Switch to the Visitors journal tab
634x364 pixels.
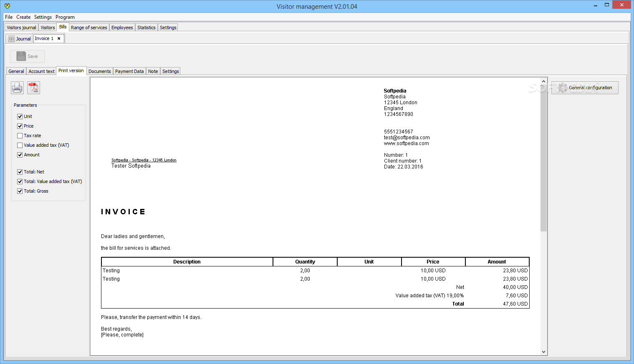coord(21,28)
